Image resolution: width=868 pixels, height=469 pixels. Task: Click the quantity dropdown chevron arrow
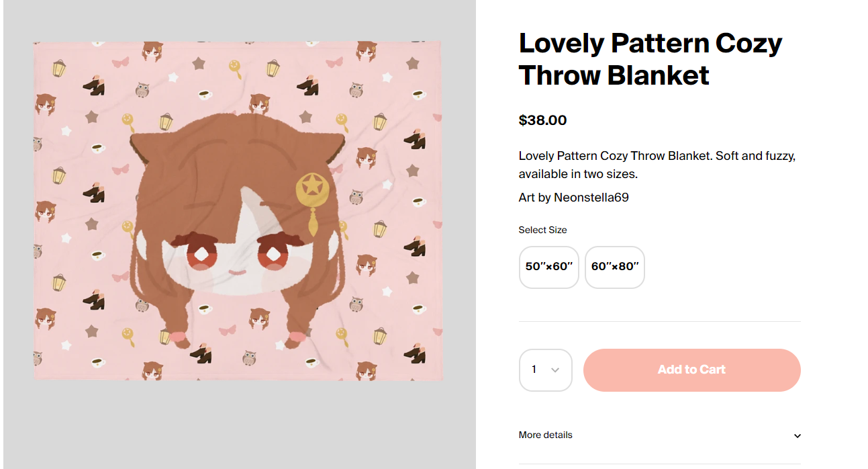[x=555, y=370]
